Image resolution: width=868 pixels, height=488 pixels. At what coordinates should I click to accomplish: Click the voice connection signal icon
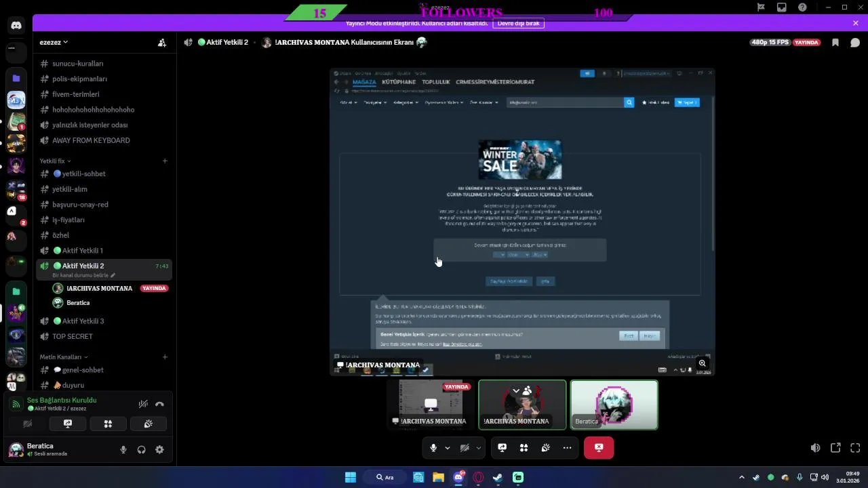tap(16, 404)
